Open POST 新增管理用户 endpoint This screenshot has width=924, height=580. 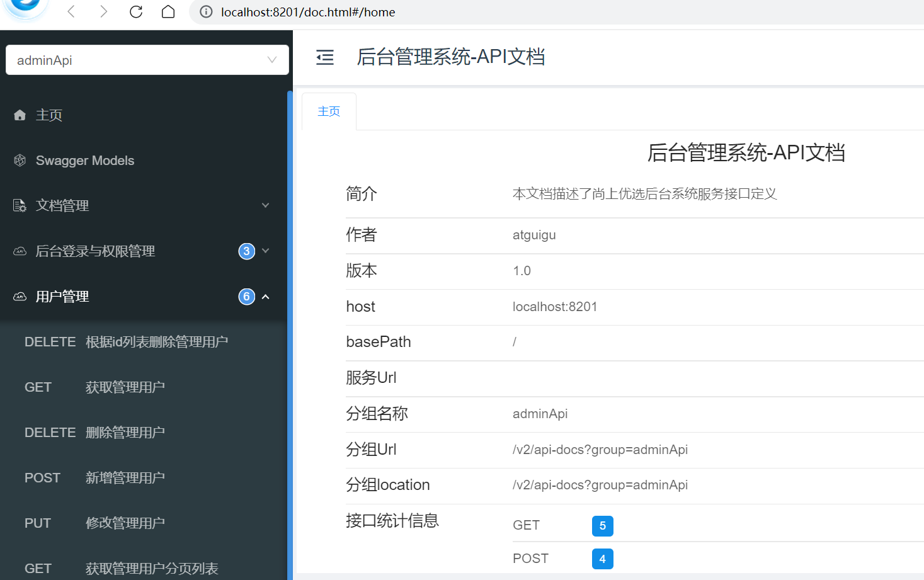click(94, 478)
